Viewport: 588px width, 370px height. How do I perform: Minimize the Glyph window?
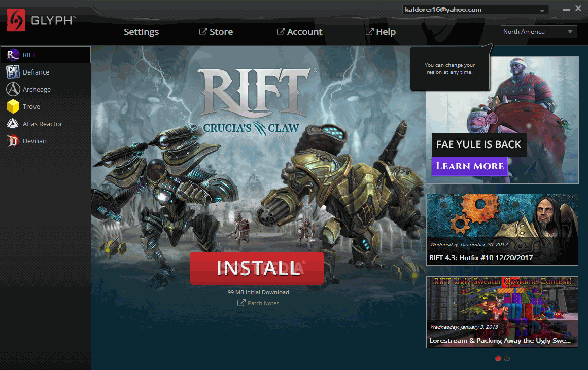pyautogui.click(x=566, y=9)
